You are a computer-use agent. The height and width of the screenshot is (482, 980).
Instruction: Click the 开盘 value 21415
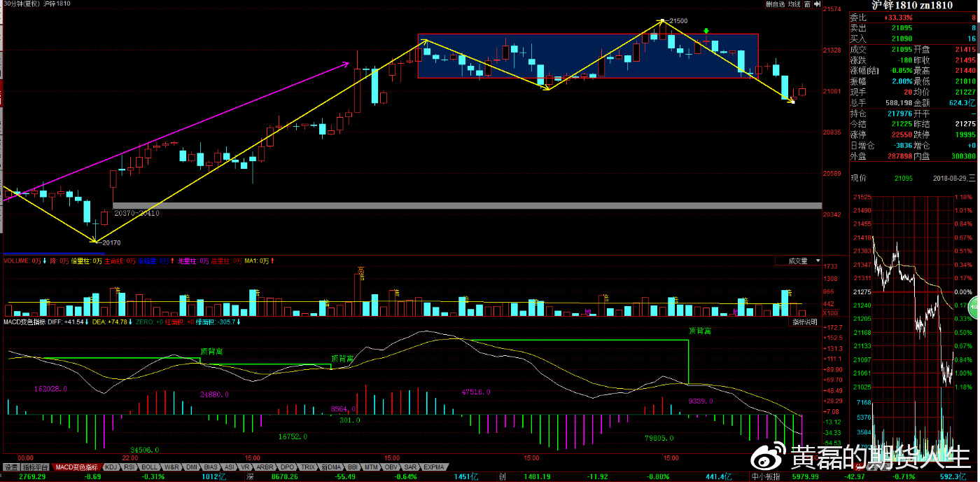965,49
